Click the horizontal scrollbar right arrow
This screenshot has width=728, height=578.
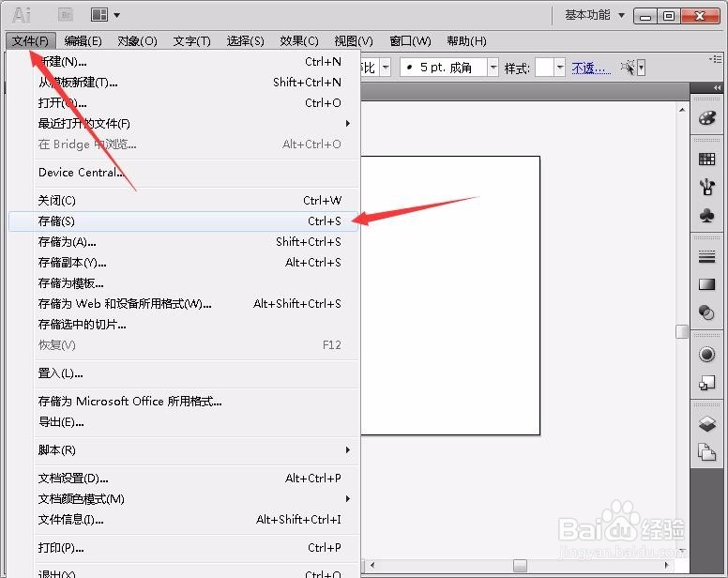click(x=667, y=566)
